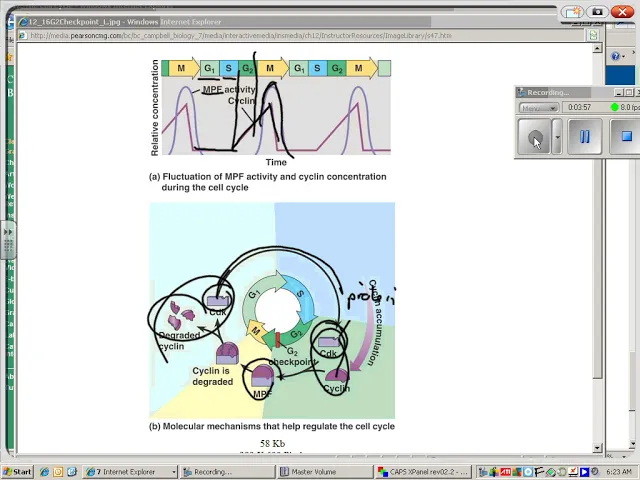640x480 pixels.
Task: Click the scroll-up arrow of the page scrollbar
Action: [x=597, y=48]
